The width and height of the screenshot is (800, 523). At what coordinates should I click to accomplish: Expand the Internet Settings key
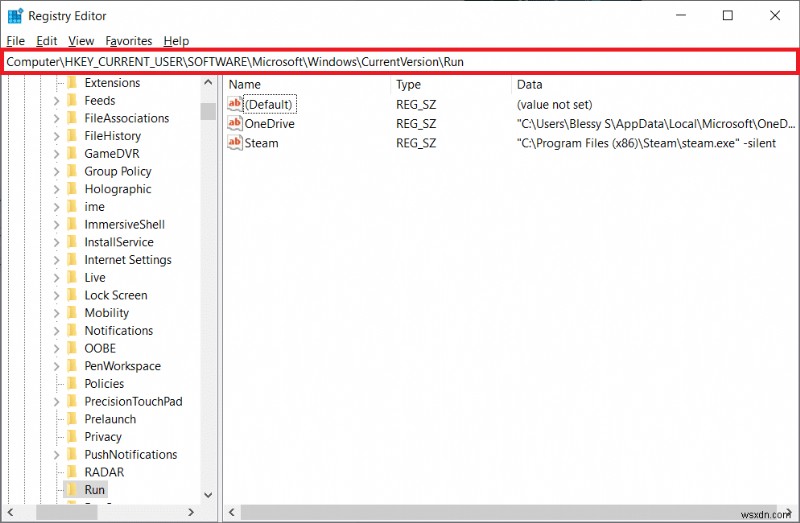coord(57,260)
